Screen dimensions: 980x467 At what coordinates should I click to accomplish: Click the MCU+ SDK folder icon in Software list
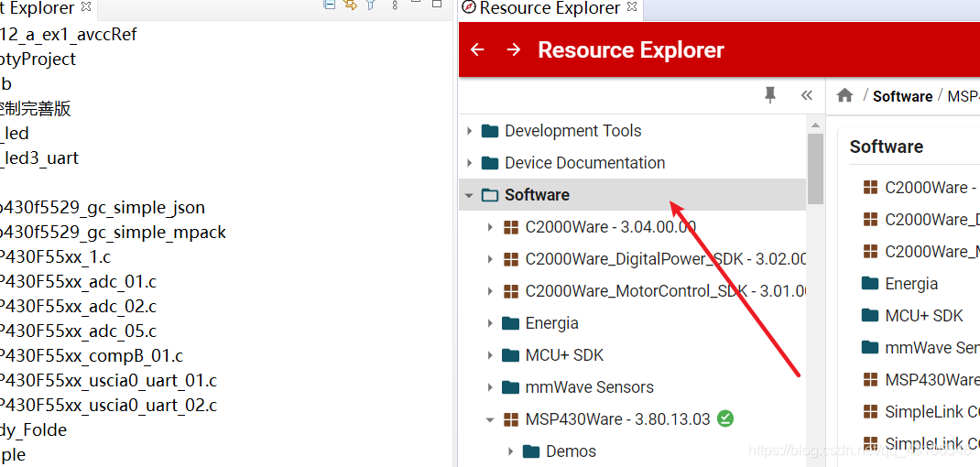click(870, 315)
